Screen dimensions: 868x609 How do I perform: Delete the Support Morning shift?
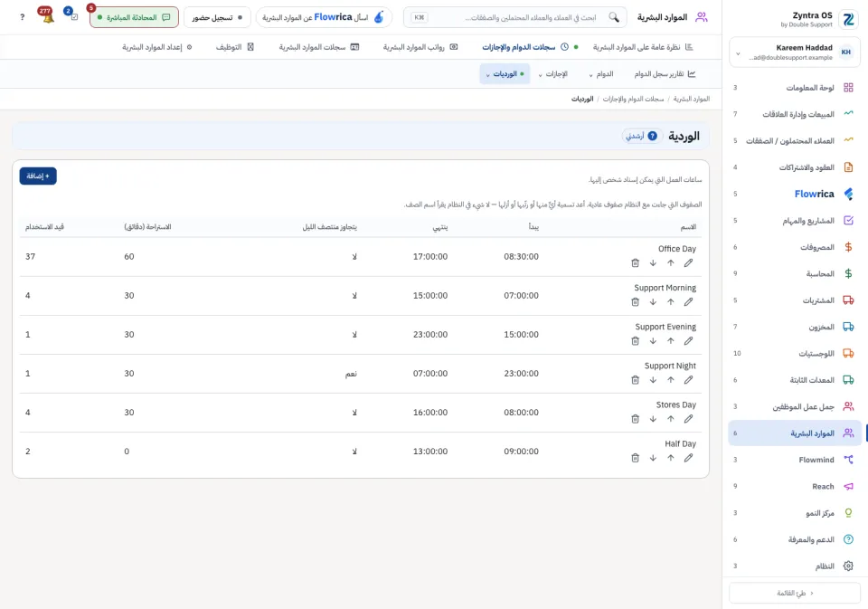(635, 302)
